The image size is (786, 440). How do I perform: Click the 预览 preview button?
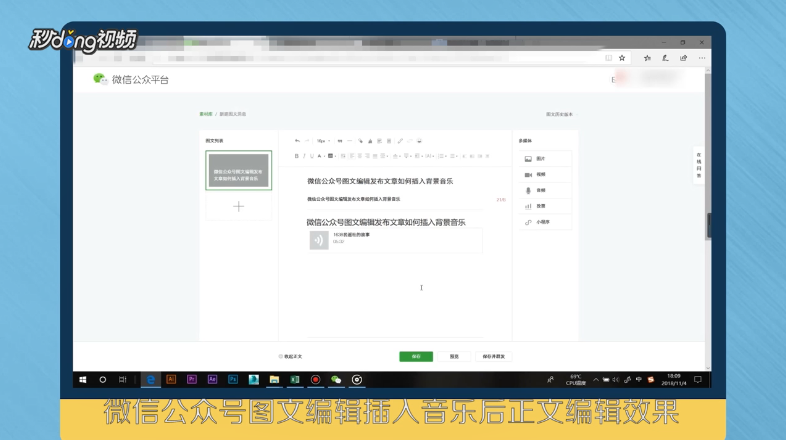click(x=454, y=356)
